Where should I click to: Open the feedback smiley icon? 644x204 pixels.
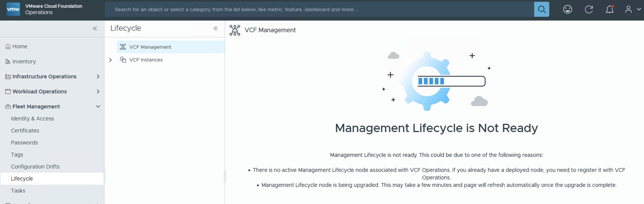coord(567,10)
